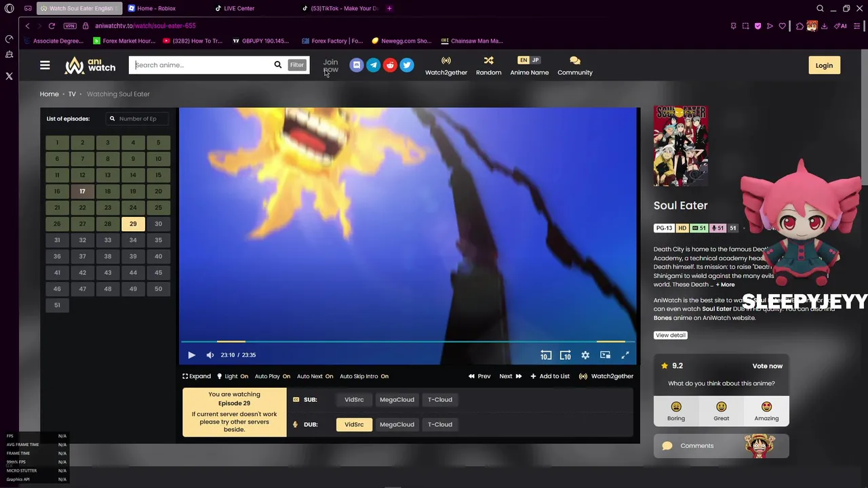The image size is (868, 488).
Task: Open the Reddit link icon
Action: click(390, 65)
